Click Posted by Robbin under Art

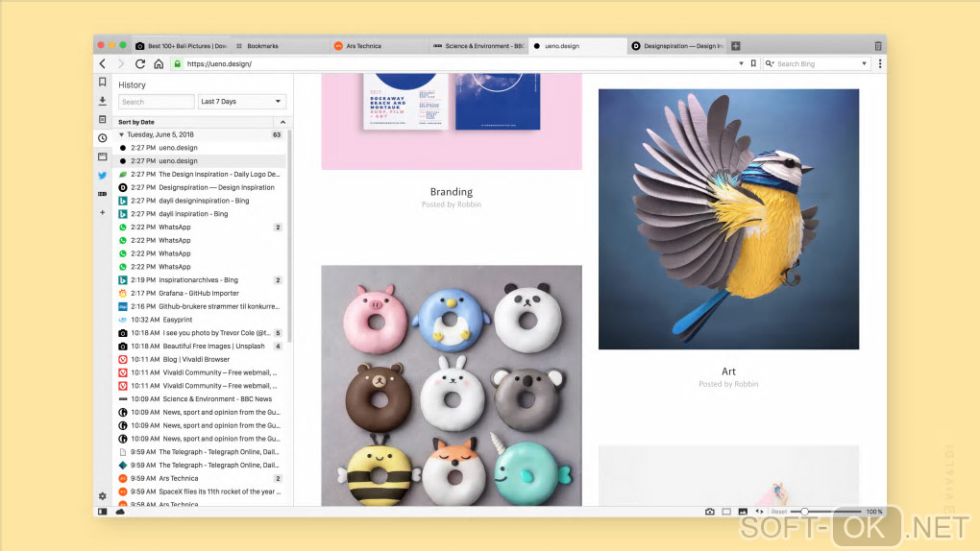728,384
